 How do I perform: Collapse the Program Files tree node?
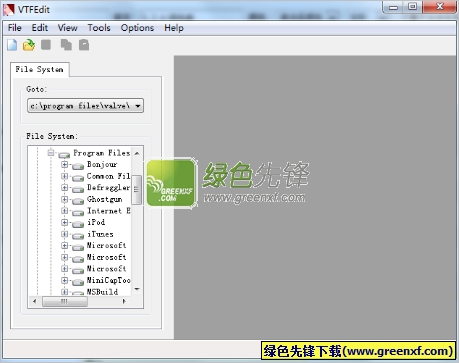point(51,153)
